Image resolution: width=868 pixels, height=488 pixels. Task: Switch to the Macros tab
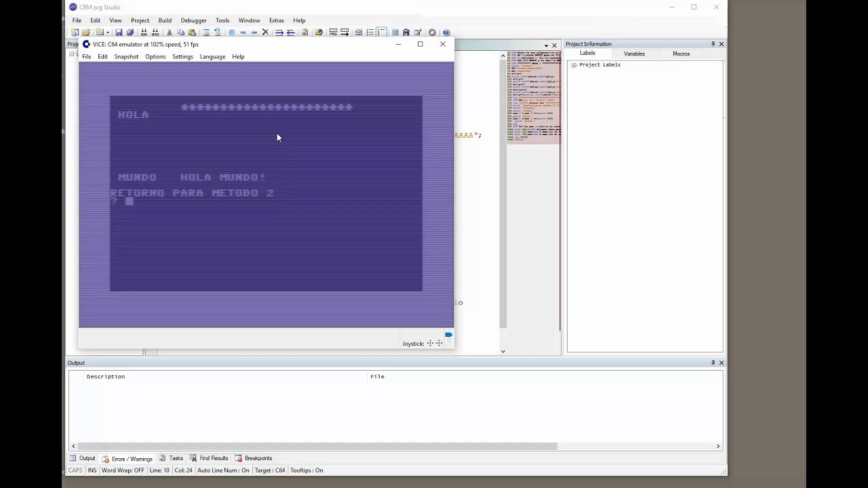point(681,54)
